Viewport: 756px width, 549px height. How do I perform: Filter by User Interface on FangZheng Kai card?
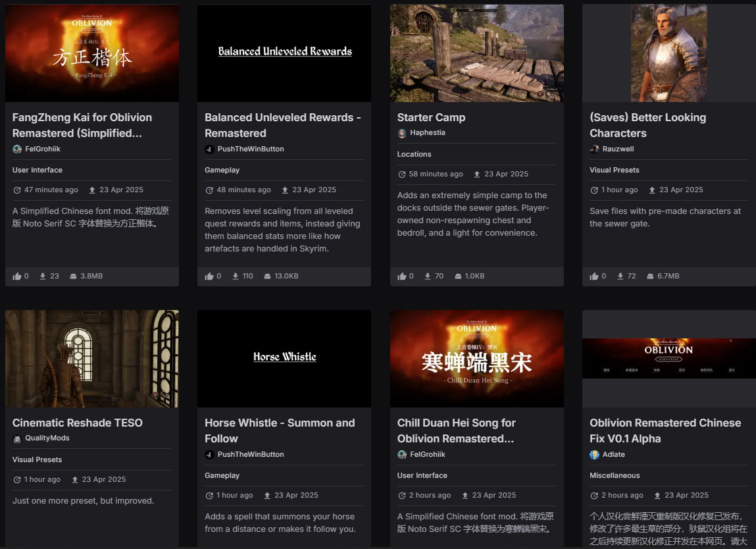tap(37, 170)
